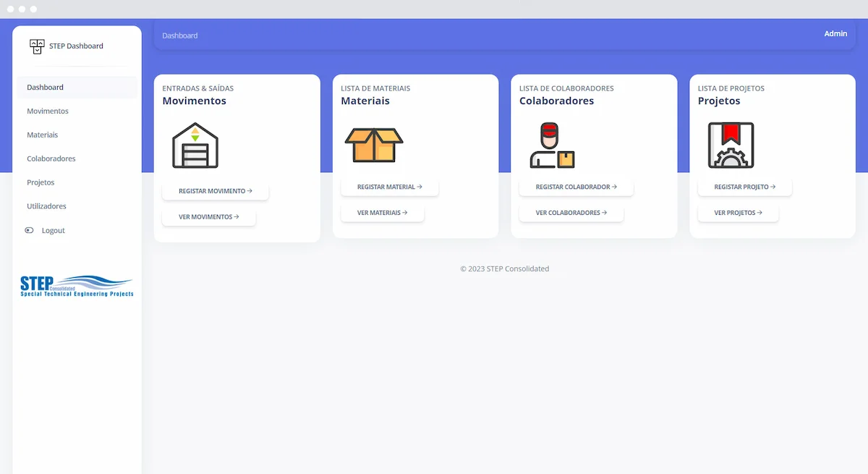Select Projetos in the sidebar
868x474 pixels.
(41, 182)
